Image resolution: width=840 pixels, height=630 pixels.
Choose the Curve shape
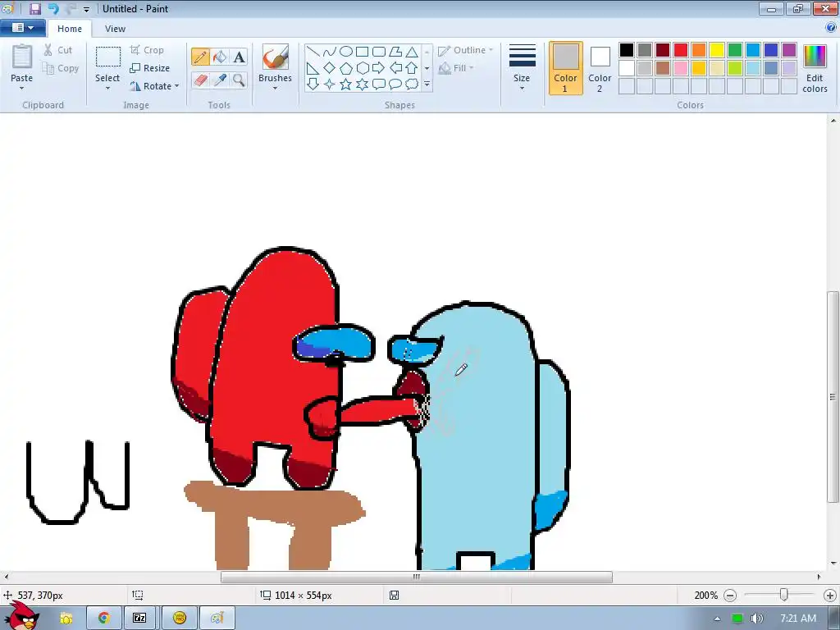click(x=330, y=52)
